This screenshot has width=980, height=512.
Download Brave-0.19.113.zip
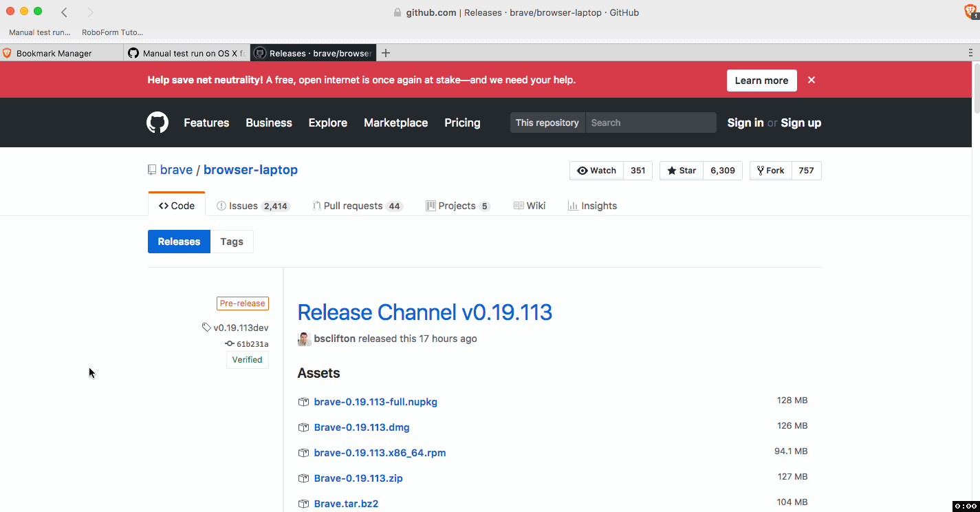coord(358,478)
